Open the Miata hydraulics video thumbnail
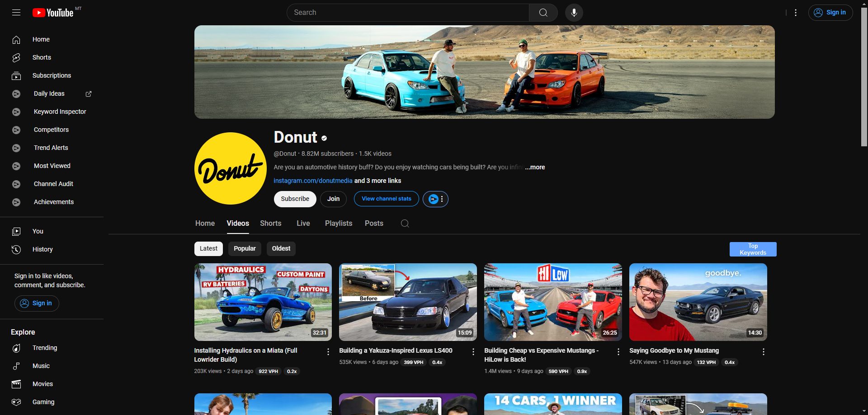The image size is (868, 415). pyautogui.click(x=263, y=302)
